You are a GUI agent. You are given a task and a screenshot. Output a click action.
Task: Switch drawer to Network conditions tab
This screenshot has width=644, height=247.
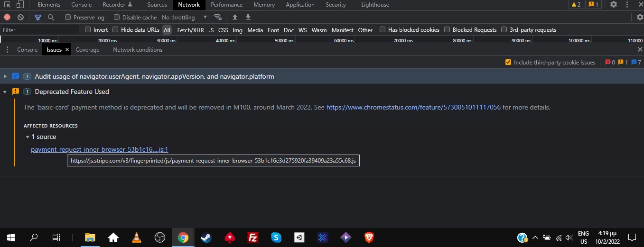coord(138,49)
